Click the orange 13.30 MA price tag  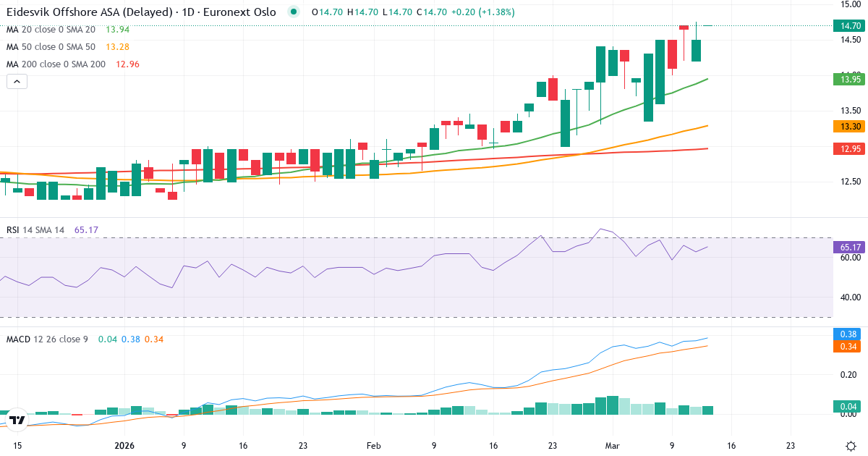point(849,127)
